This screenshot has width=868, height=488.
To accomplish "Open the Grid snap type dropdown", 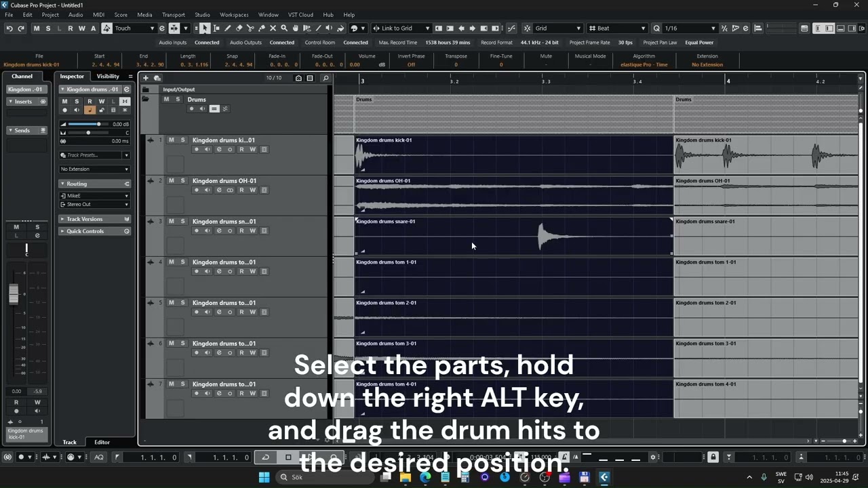I will (x=557, y=28).
